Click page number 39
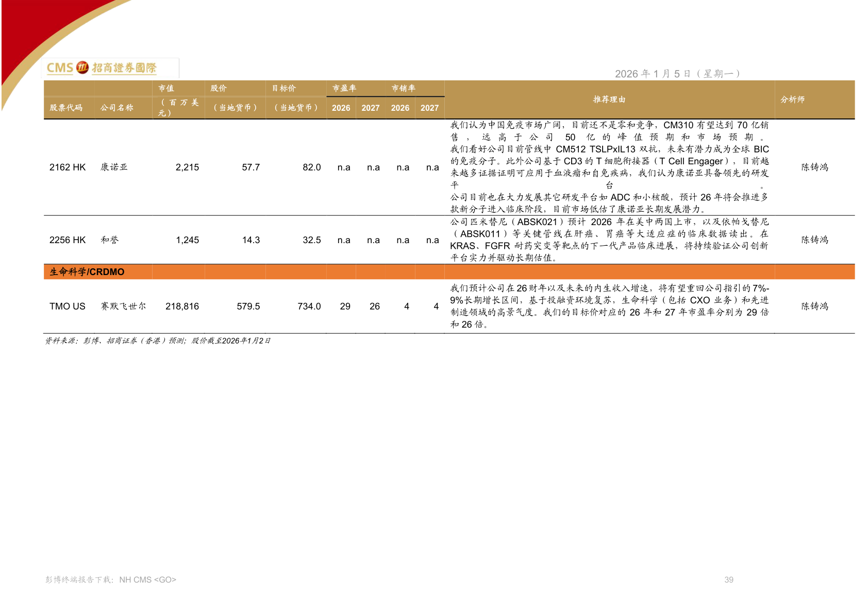The height and width of the screenshot is (614, 868). (x=729, y=580)
